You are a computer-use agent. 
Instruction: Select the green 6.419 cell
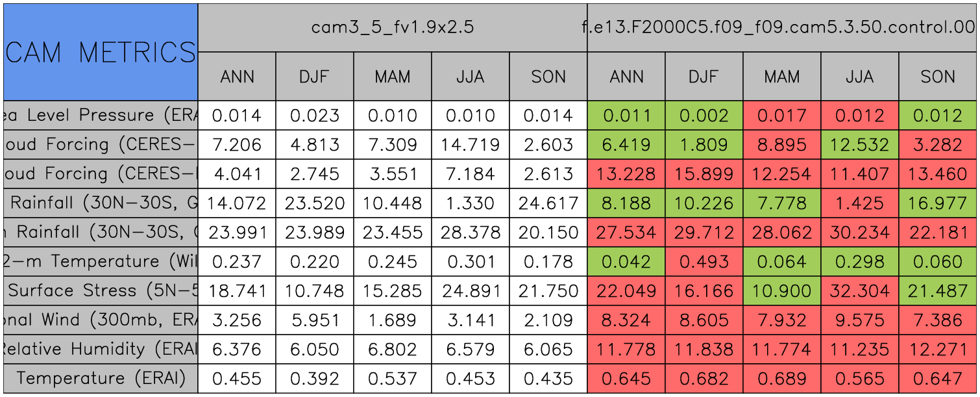[x=626, y=145]
